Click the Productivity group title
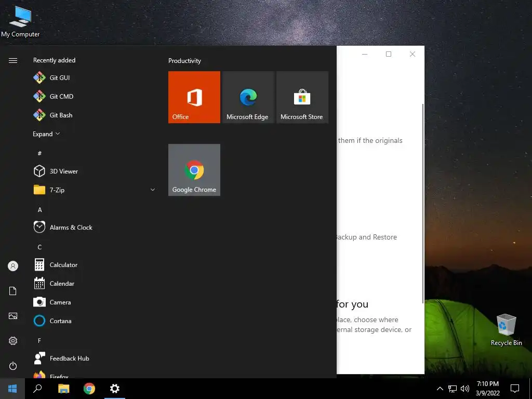This screenshot has height=399, width=532. [184, 61]
